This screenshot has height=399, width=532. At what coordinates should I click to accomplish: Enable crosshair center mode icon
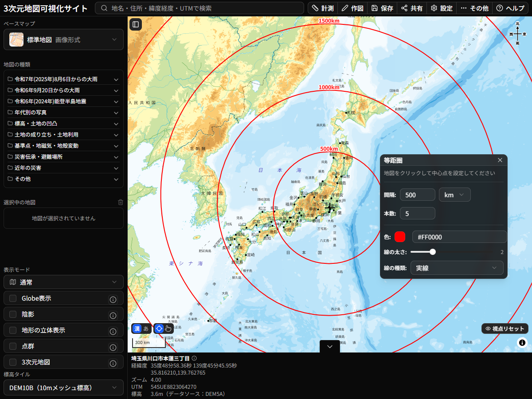coord(159,329)
